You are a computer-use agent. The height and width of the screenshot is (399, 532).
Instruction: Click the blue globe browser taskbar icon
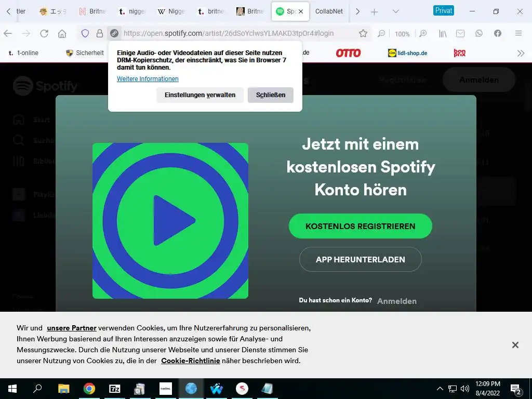[191, 389]
